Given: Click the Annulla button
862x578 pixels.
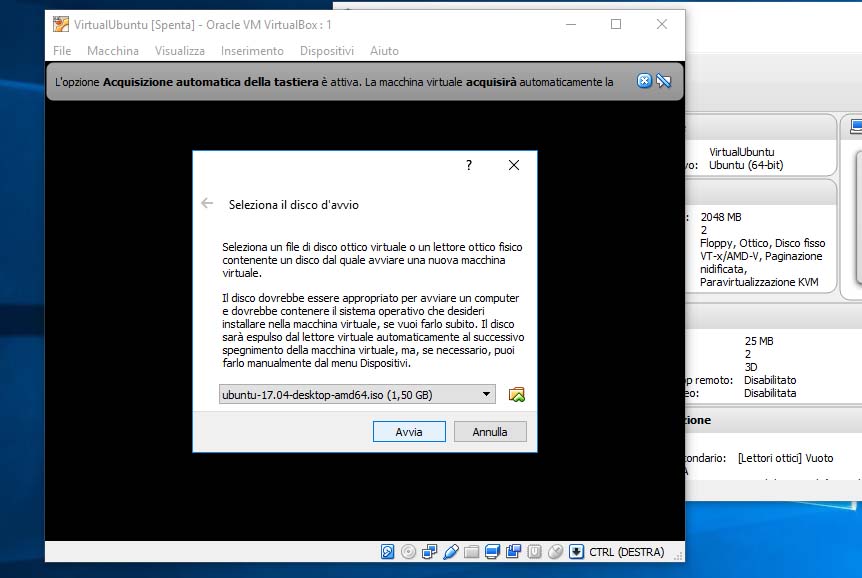Looking at the screenshot, I should (490, 432).
